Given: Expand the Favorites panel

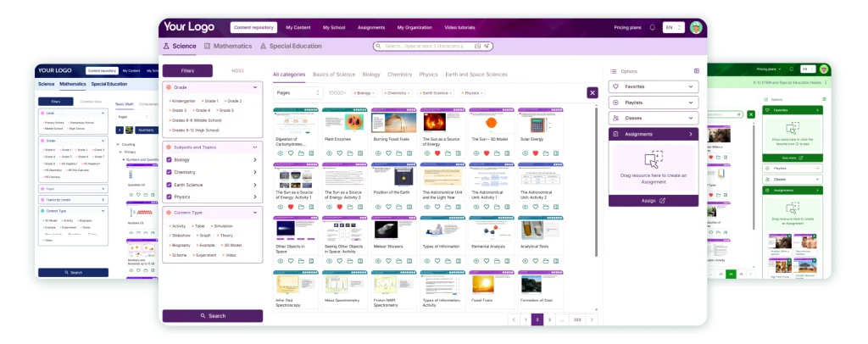Looking at the screenshot, I should point(691,86).
